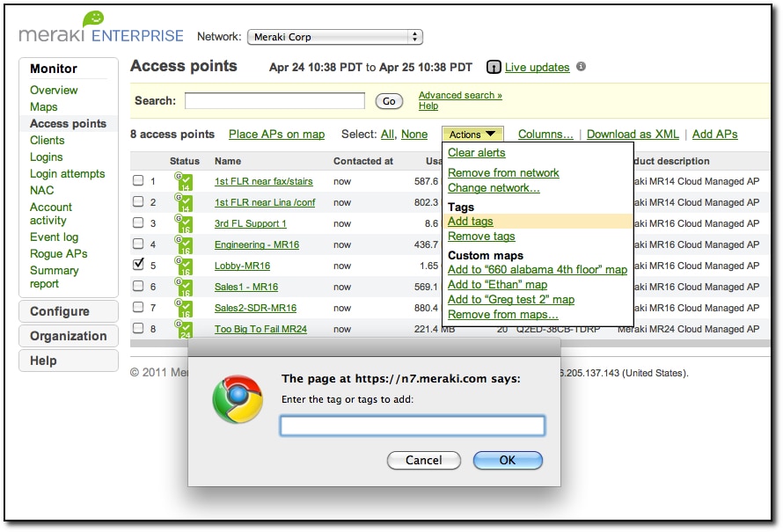This screenshot has width=783, height=532.
Task: Uncheck the Lobby-MR16 checkbox
Action: pos(138,265)
